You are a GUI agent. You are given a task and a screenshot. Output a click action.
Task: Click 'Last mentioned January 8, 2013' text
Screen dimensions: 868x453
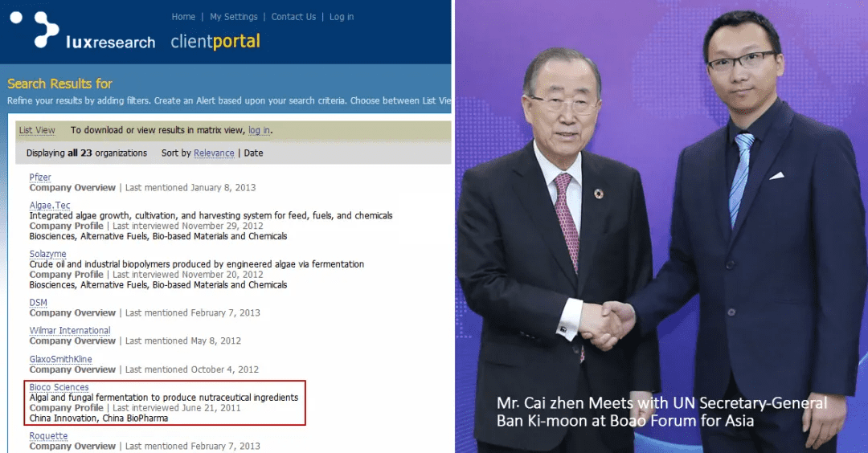[x=190, y=188]
